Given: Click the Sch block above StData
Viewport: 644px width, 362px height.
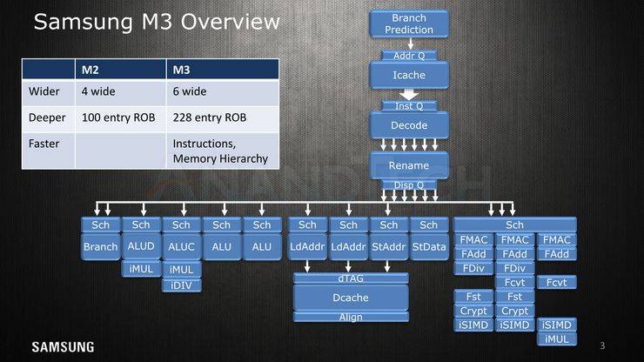Looking at the screenshot, I should [x=429, y=225].
